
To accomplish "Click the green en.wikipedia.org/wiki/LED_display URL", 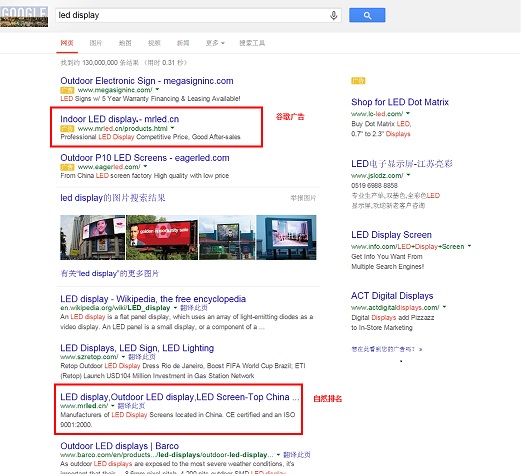I will click(x=115, y=308).
